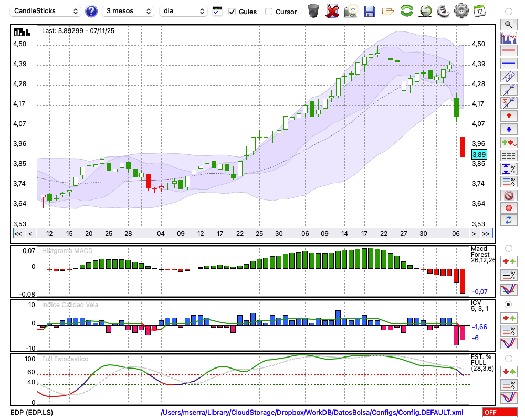Click the blue rotating arrows icon
This screenshot has height=420, width=525.
509,220
